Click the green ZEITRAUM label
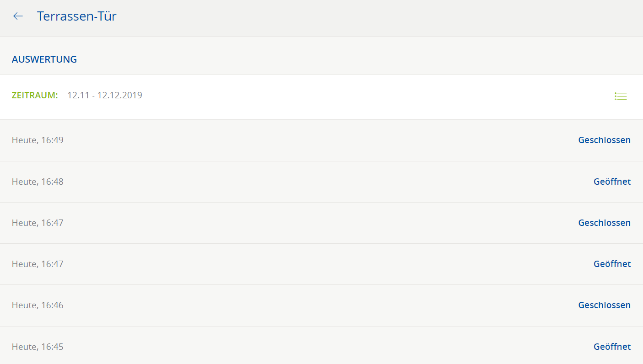 pos(35,96)
